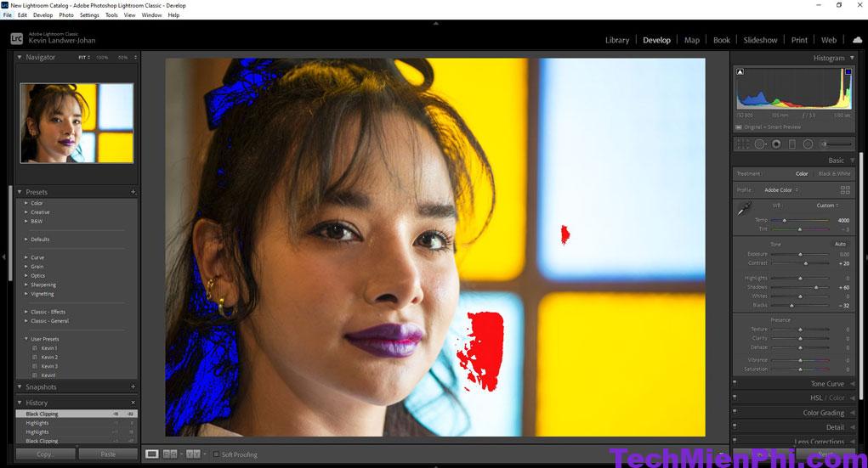Add a new preset with plus icon
This screenshot has width=868, height=468.
tap(133, 192)
